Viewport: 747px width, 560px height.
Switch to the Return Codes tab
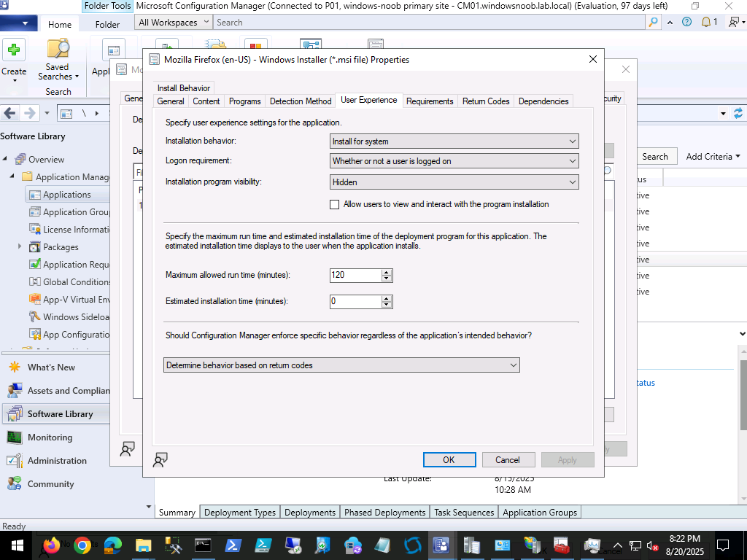(486, 101)
